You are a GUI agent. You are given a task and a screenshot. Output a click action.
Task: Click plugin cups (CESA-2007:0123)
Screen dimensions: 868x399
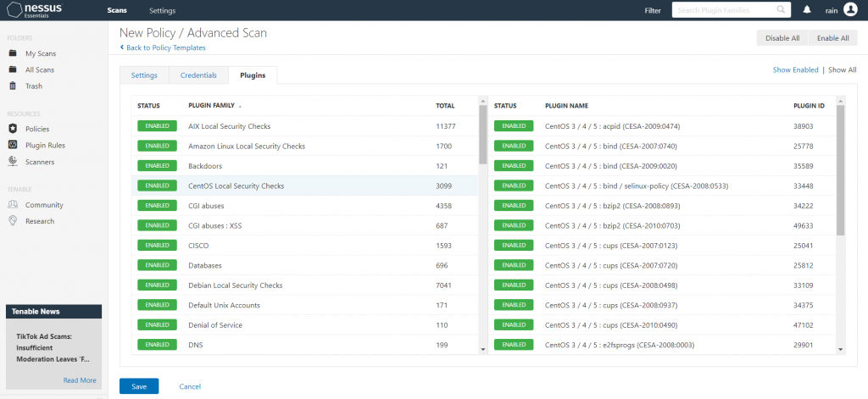pos(611,246)
